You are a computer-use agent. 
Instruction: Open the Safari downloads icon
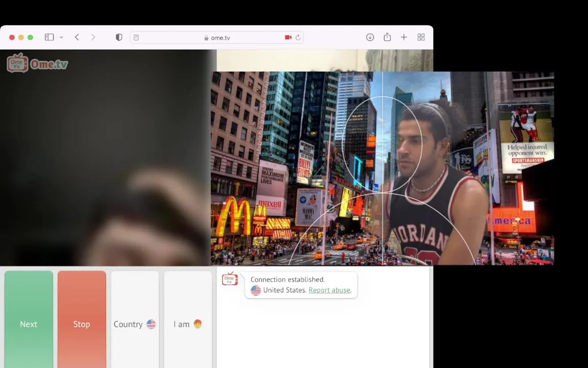[x=370, y=37]
